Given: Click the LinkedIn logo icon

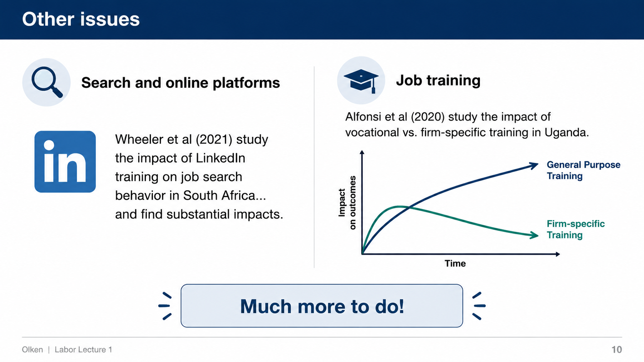Looking at the screenshot, I should (x=65, y=162).
